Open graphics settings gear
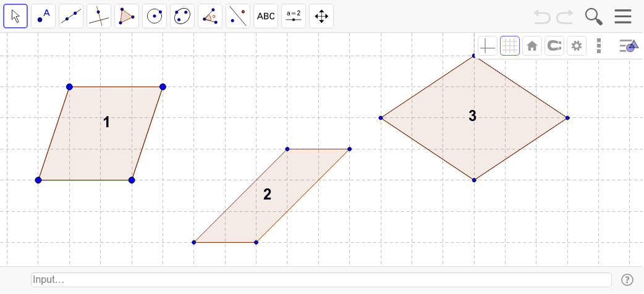This screenshot has height=294, width=644. coord(577,46)
